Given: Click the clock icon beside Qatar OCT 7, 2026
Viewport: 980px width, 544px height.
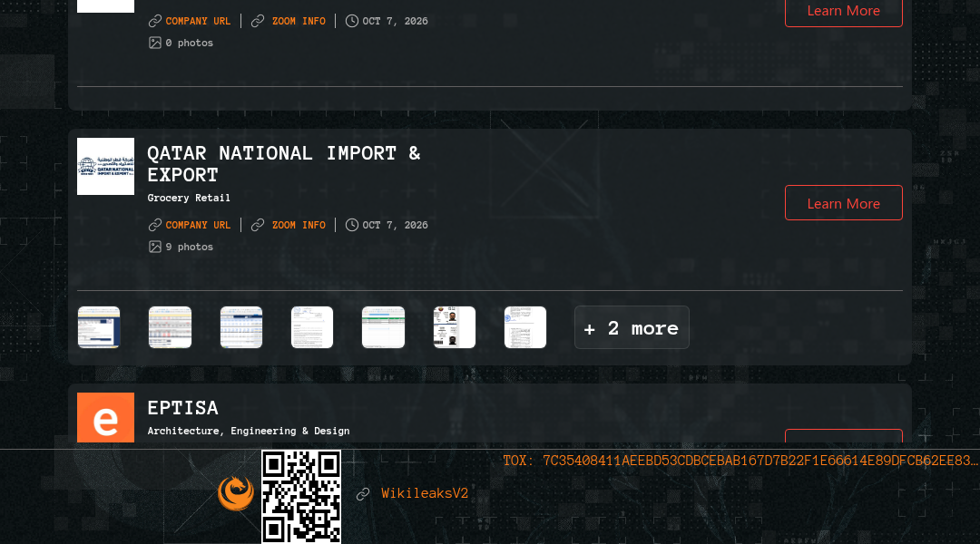Looking at the screenshot, I should point(352,225).
